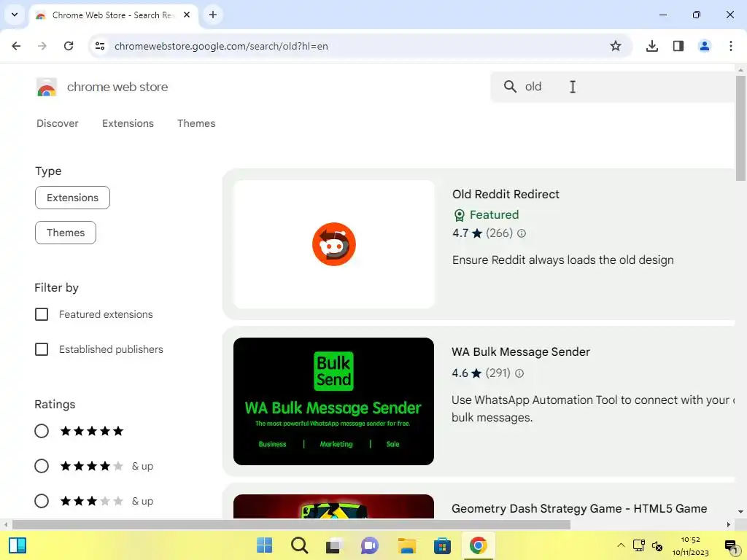Open the Chrome profile avatar
This screenshot has width=747, height=560.
[705, 46]
